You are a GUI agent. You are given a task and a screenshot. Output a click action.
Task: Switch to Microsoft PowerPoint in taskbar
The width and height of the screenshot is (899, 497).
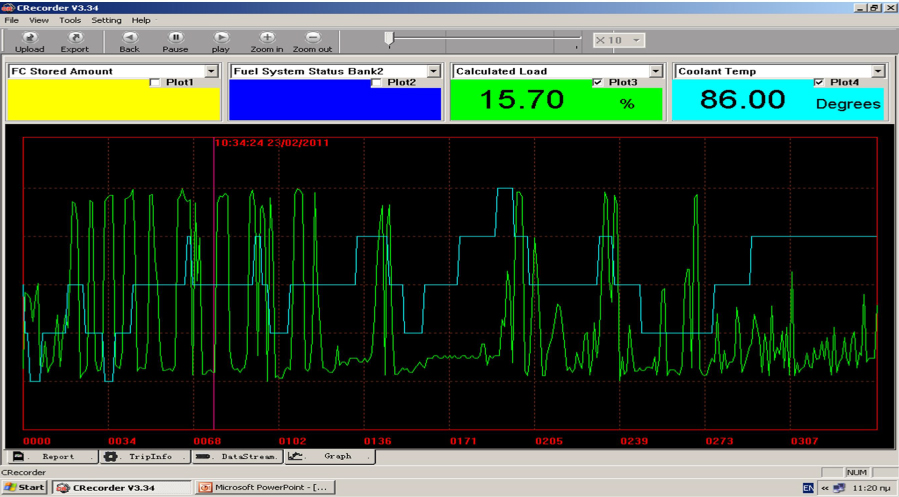264,487
